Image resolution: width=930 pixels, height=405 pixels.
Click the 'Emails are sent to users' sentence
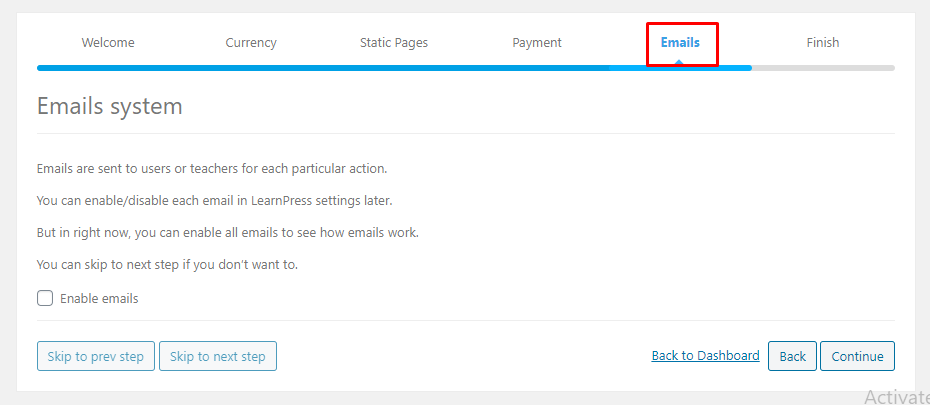[x=212, y=168]
